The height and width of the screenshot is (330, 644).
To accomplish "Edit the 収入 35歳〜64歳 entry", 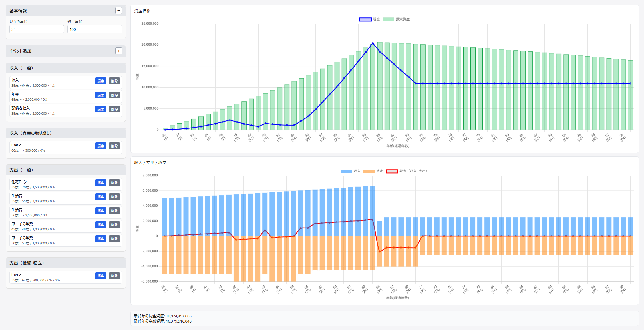I will [x=100, y=81].
